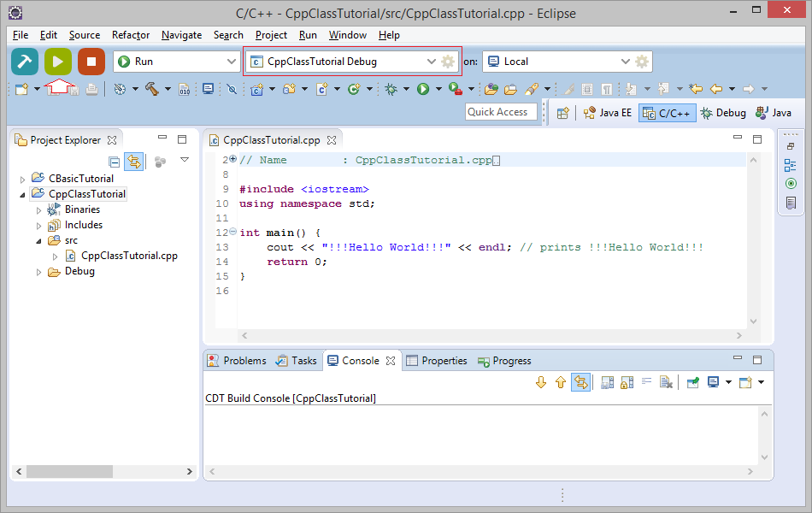Click the orange Stop button
The image size is (812, 513).
(91, 62)
